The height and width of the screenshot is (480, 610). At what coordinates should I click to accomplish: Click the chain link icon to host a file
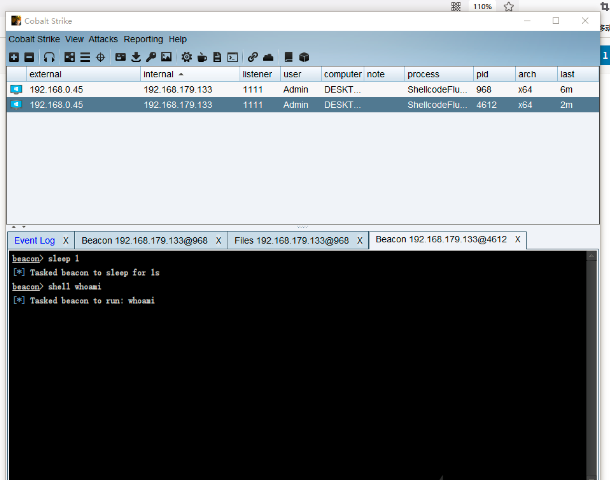pos(253,57)
